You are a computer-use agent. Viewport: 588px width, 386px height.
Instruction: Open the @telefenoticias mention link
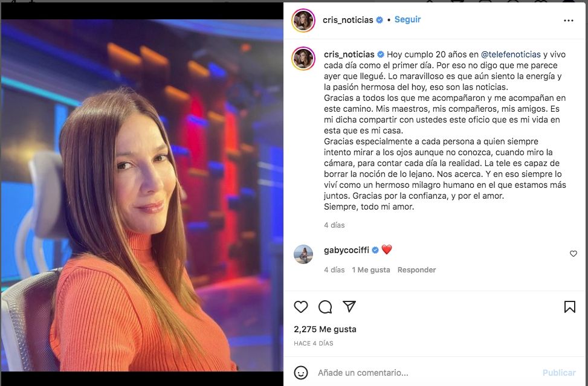point(511,54)
